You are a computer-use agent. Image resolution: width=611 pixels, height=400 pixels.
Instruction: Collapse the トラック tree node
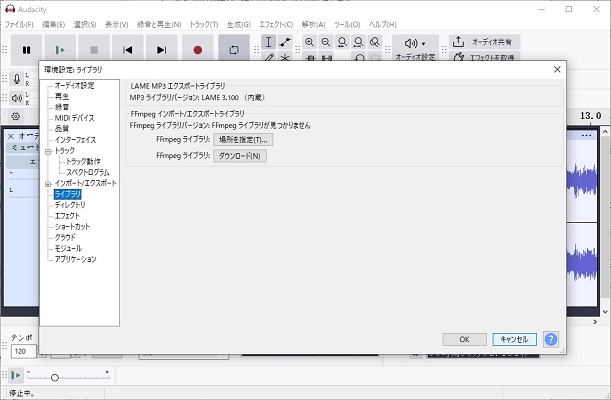[x=48, y=152]
